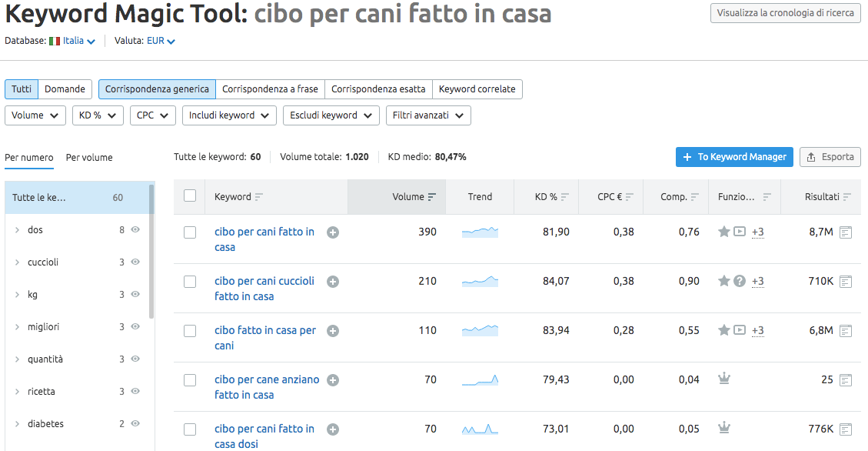The height and width of the screenshot is (451, 868).
Task: Open SERP results icon for 776K row
Action: coord(845,430)
